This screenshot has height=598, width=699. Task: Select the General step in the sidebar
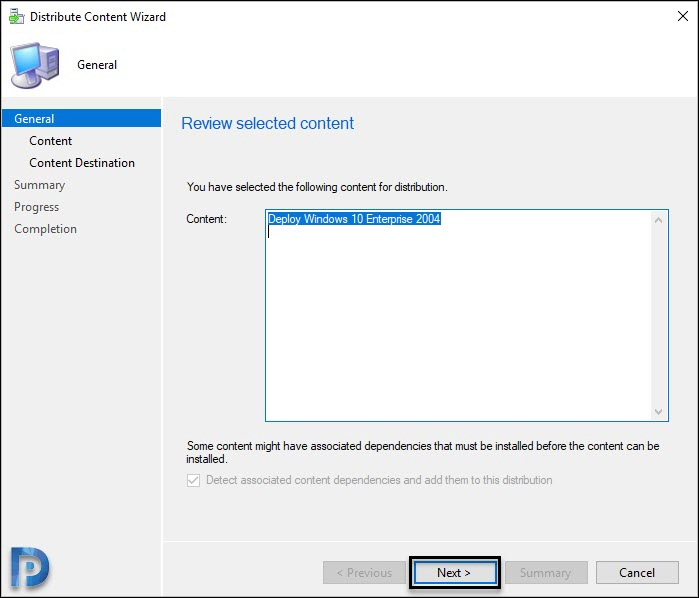click(82, 119)
